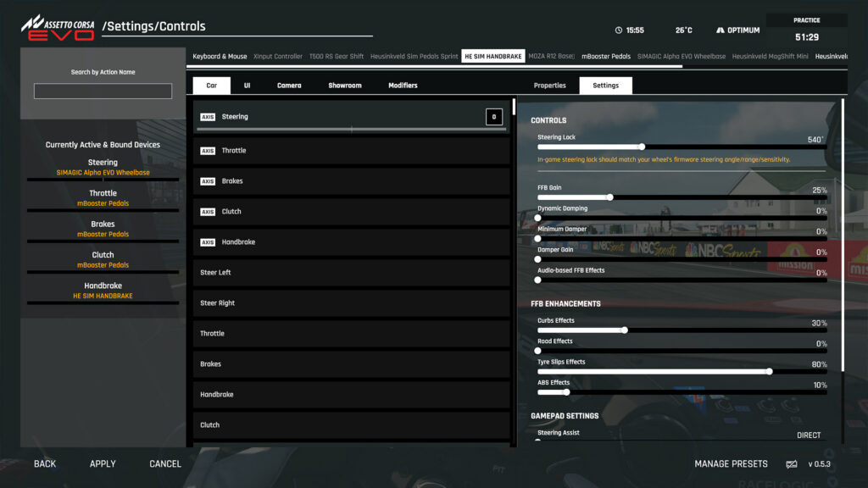Click the AXIS badge on the Throttle row
Viewport: 868px width, 488px height.
click(x=208, y=151)
